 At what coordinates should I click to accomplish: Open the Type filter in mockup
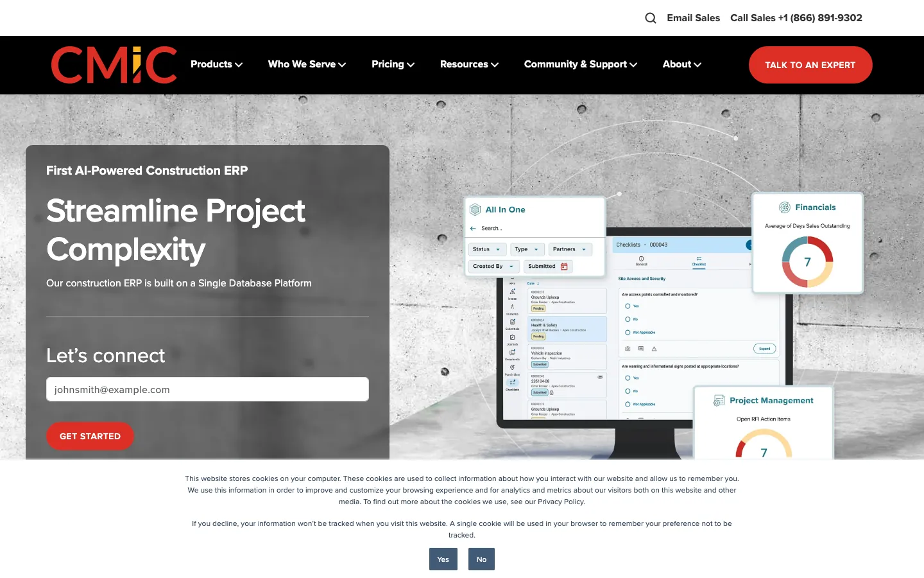(x=527, y=249)
